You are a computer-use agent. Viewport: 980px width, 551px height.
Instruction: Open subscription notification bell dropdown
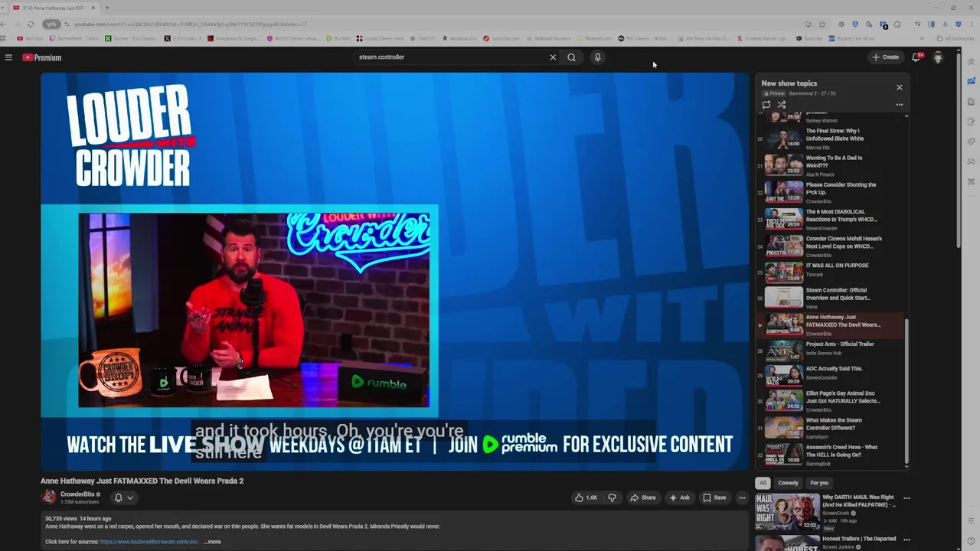click(124, 497)
